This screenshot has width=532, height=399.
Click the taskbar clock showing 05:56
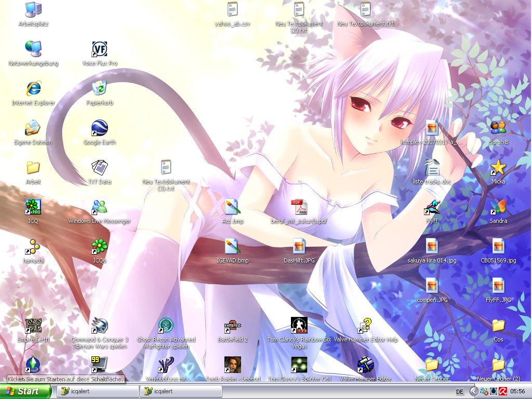[x=517, y=391]
